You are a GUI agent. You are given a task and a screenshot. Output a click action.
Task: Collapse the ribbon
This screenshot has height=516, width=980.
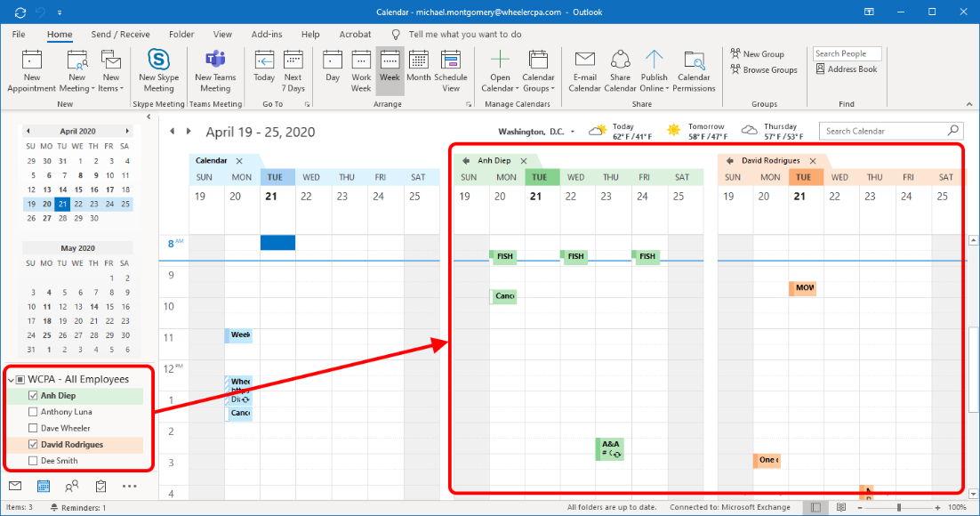tap(969, 104)
